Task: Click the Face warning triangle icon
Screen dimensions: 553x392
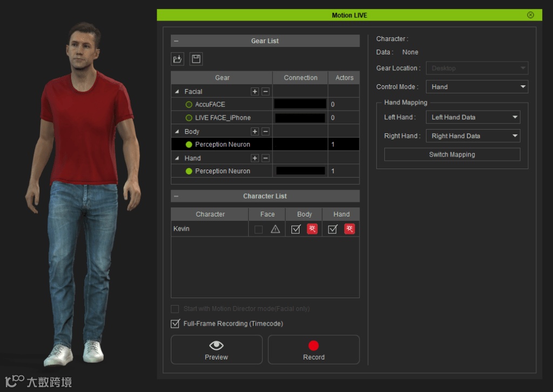Action: [x=275, y=229]
